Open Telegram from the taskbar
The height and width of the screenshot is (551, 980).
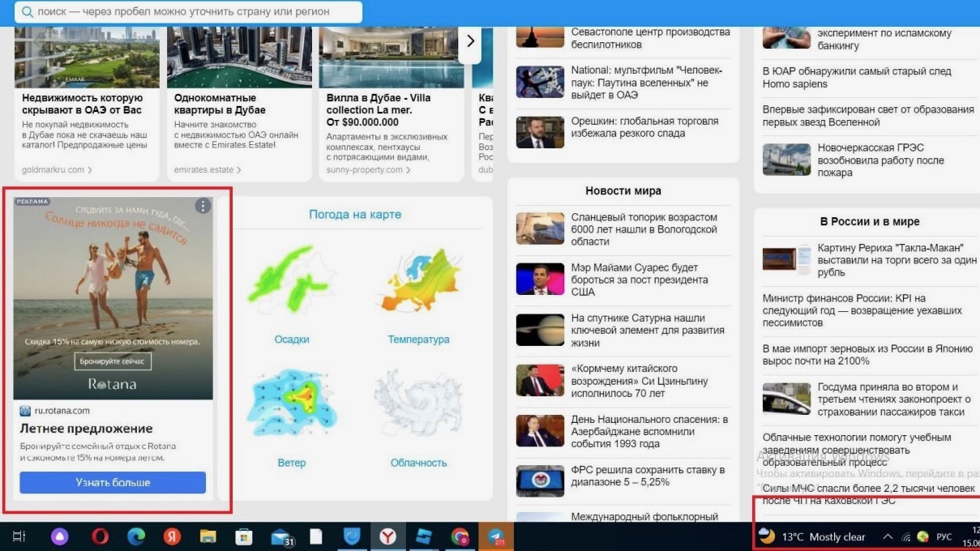496,536
